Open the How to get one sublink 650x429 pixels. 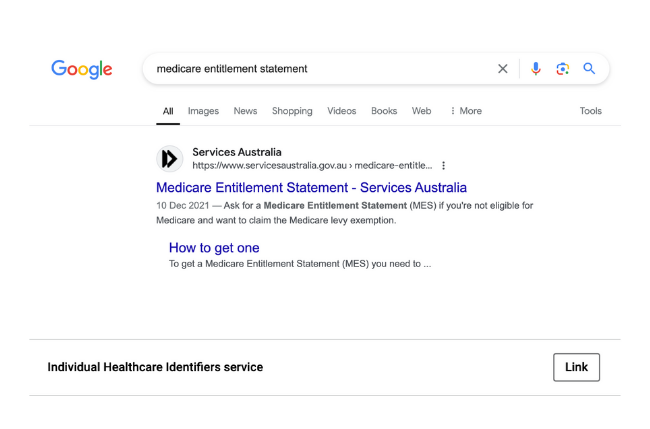point(214,248)
